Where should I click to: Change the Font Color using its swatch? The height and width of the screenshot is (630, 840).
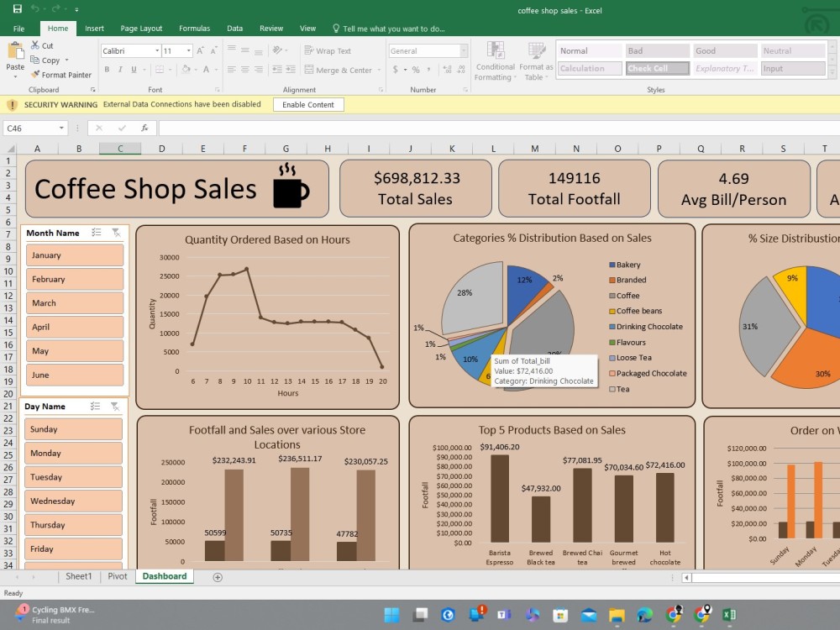click(206, 69)
